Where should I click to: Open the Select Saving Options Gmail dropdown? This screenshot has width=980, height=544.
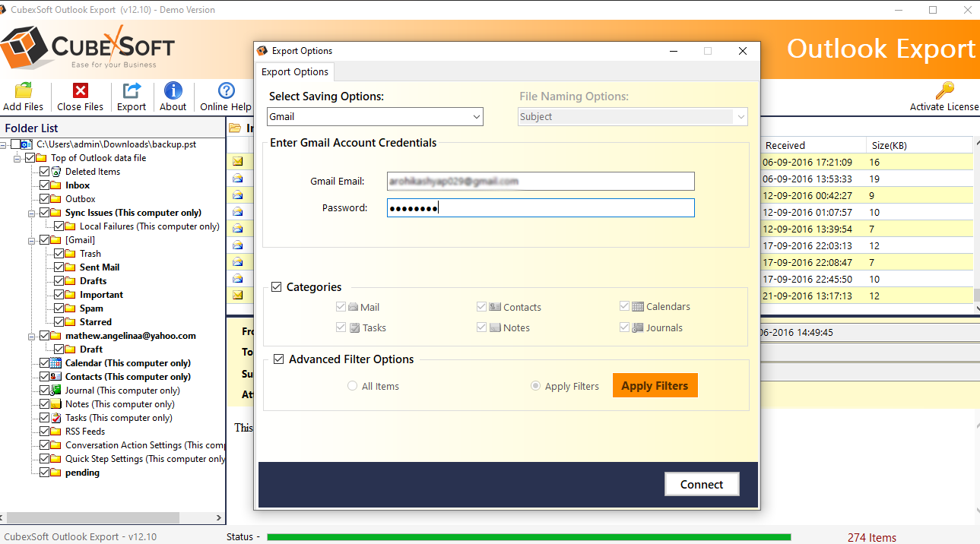click(376, 116)
